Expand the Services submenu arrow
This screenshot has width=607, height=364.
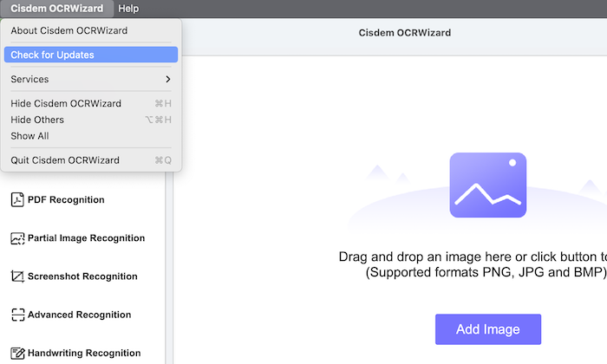click(167, 80)
